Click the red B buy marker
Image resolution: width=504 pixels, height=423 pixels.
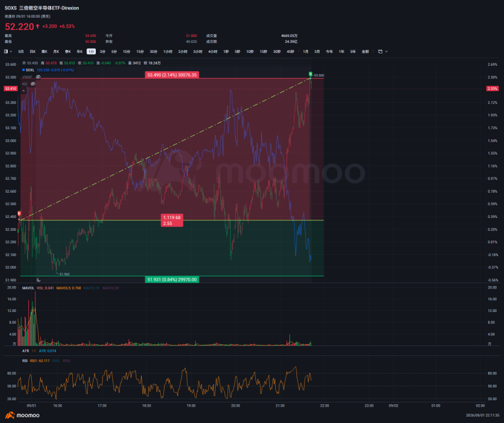[19, 213]
